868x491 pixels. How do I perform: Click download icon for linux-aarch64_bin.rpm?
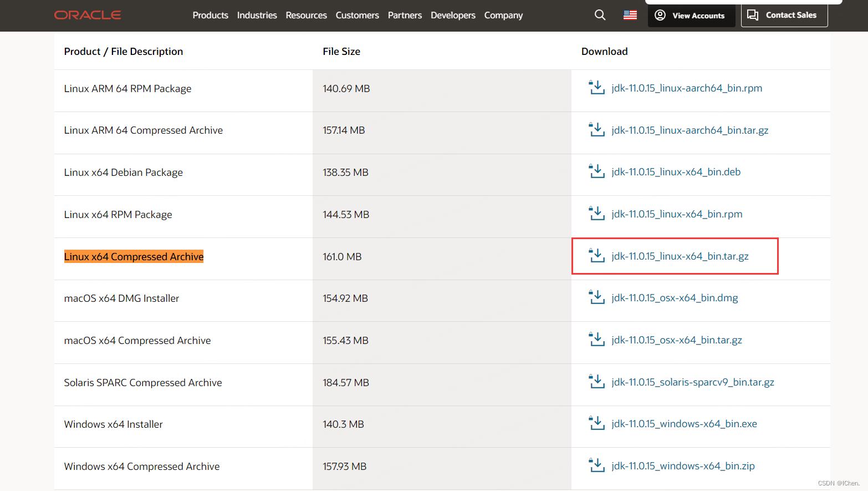click(x=597, y=88)
